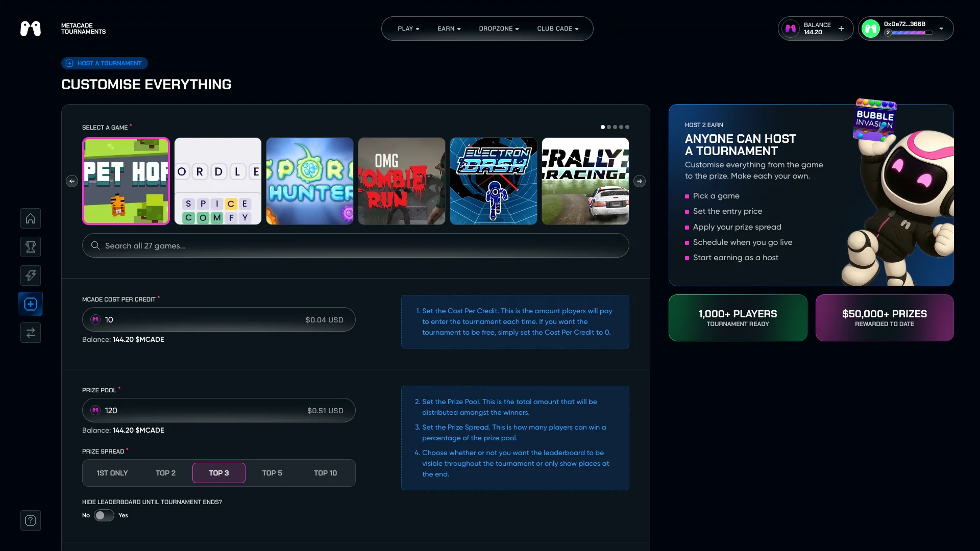Choose 1ST ONLY prize spread option
The image size is (980, 551).
pyautogui.click(x=112, y=473)
